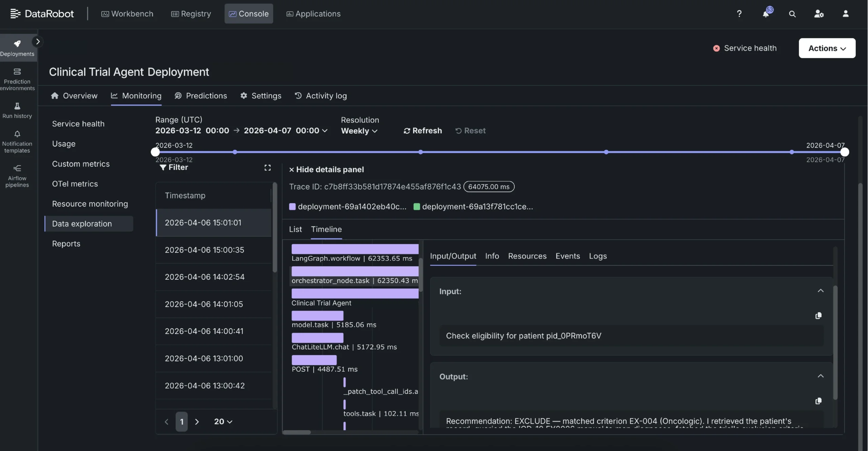Image resolution: width=868 pixels, height=451 pixels.
Task: Switch to the Timeline view tab
Action: (327, 229)
